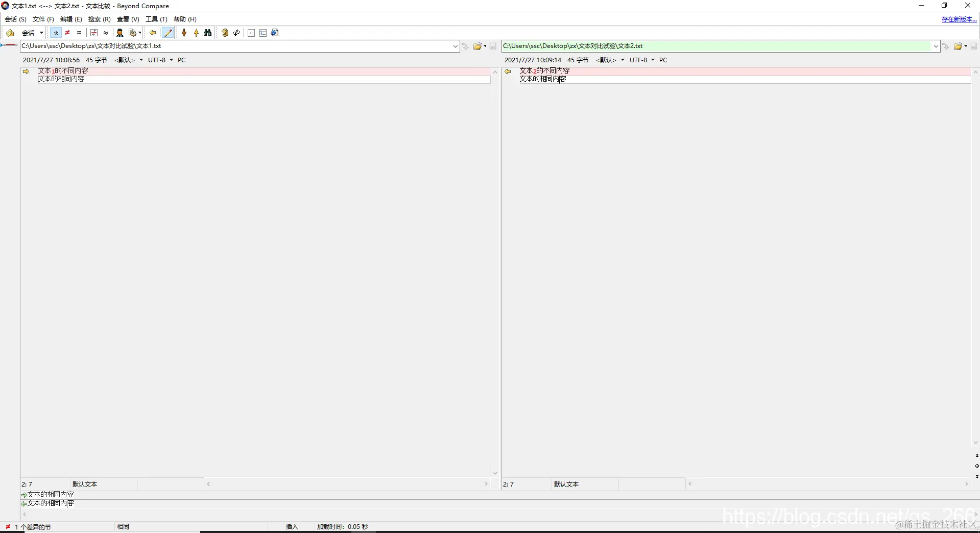Show only same lines (=) filter

(79, 33)
